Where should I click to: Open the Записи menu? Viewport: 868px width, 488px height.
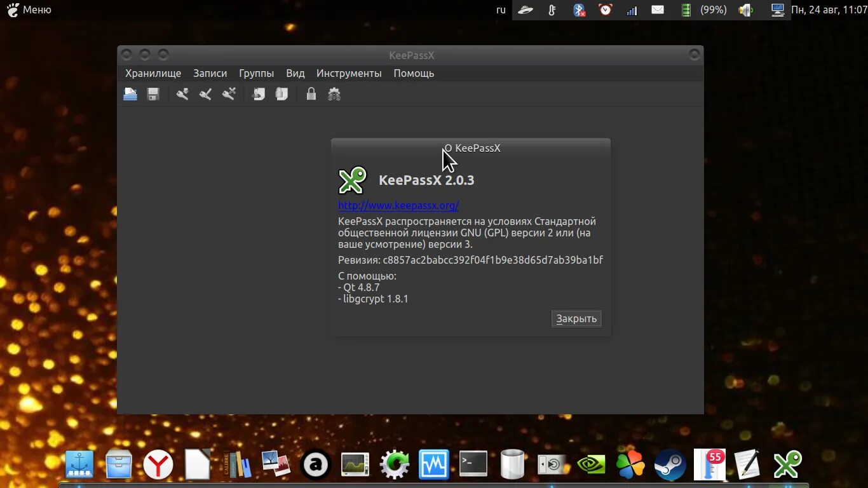pos(210,73)
